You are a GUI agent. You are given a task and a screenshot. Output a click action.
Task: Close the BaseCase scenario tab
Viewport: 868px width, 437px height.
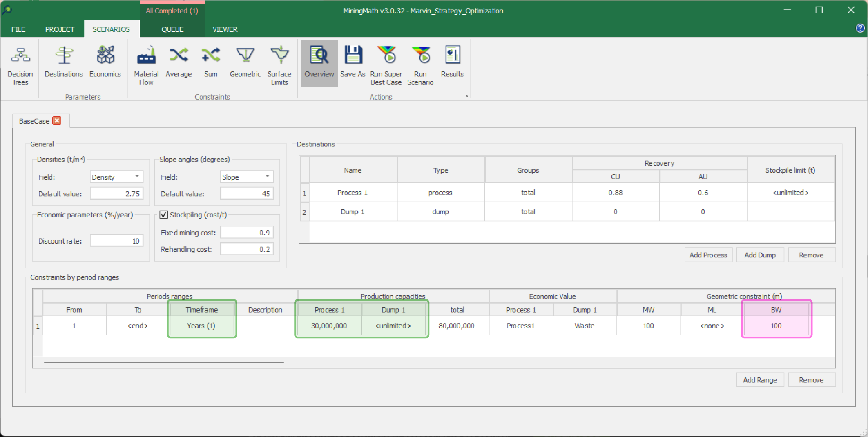pos(57,121)
